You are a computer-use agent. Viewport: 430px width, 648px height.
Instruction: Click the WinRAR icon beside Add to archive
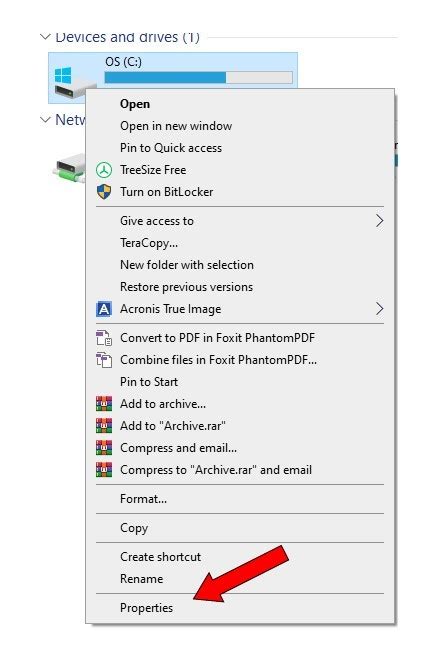[104, 404]
